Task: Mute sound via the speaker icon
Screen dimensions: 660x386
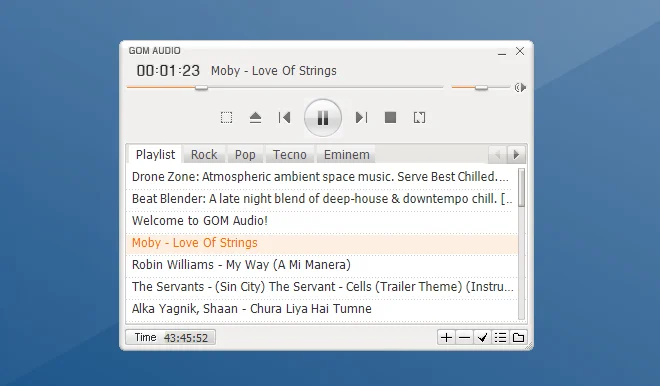Action: tap(520, 88)
